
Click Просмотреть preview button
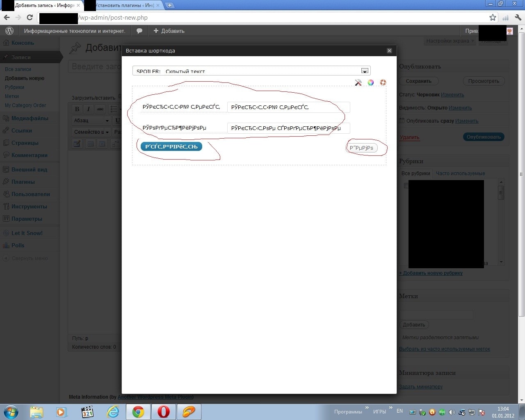click(x=484, y=81)
